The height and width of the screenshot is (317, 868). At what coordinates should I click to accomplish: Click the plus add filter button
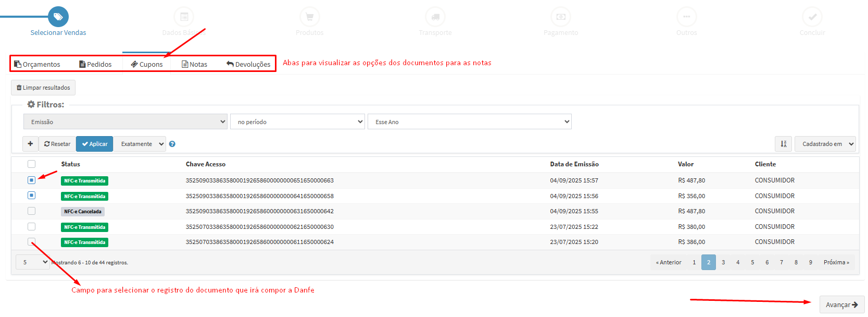tap(30, 144)
